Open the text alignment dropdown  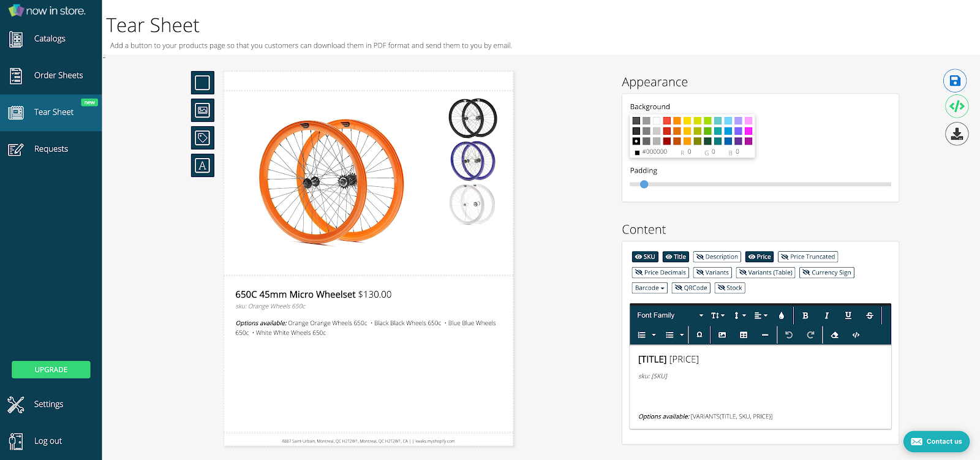pos(761,315)
